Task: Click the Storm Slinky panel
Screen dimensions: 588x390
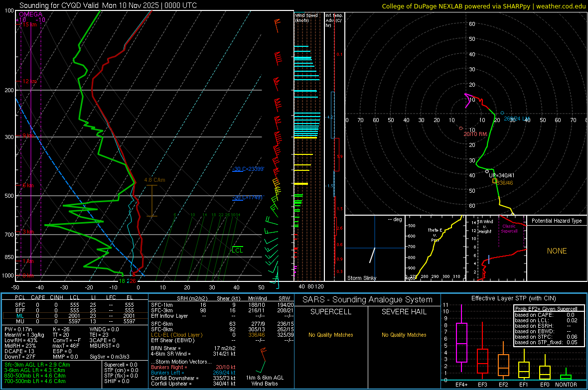Action: pos(374,249)
